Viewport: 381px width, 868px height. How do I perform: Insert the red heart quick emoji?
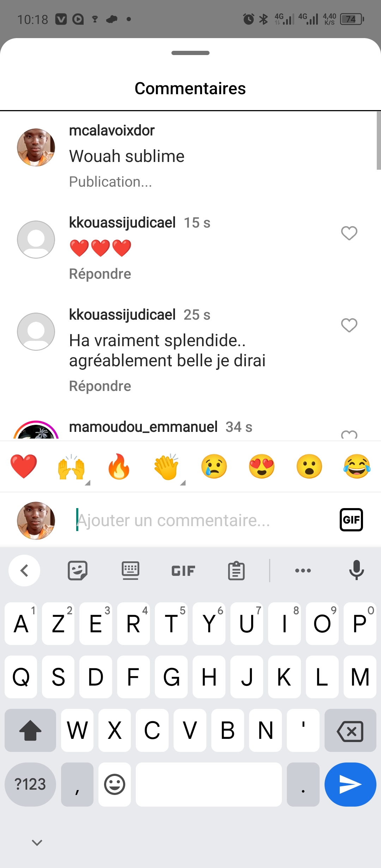(x=24, y=466)
